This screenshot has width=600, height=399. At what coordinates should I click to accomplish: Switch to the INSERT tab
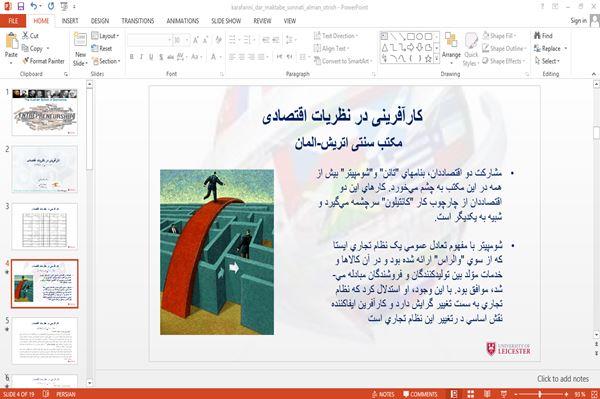pos(70,21)
